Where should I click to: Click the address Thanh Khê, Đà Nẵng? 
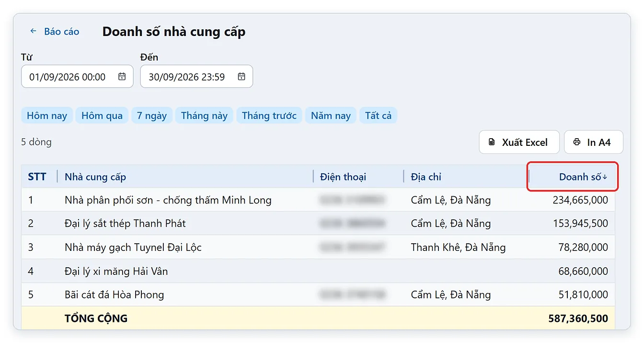458,248
